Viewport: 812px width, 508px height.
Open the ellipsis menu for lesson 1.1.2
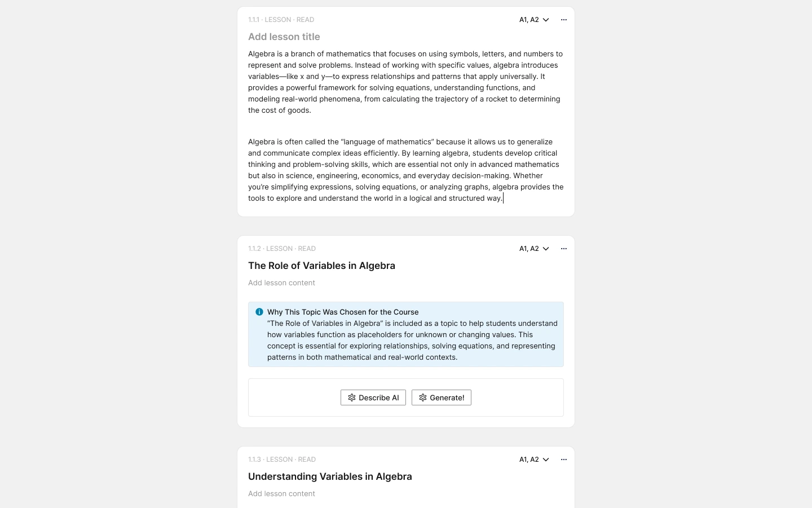pos(563,249)
